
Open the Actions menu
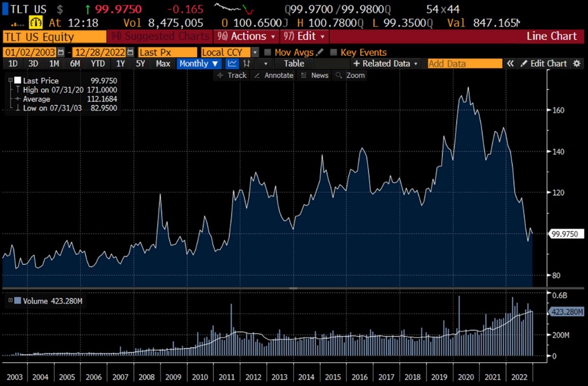coord(247,37)
